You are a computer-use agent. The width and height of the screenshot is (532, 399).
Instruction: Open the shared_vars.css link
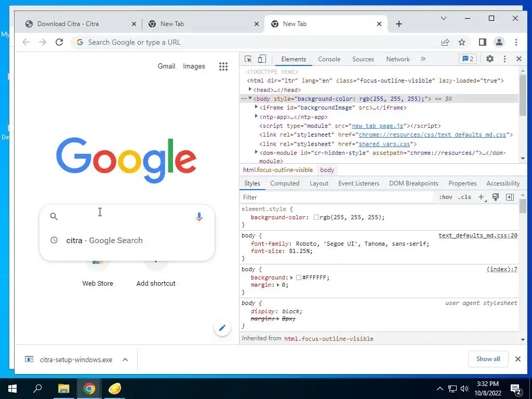[x=384, y=144]
